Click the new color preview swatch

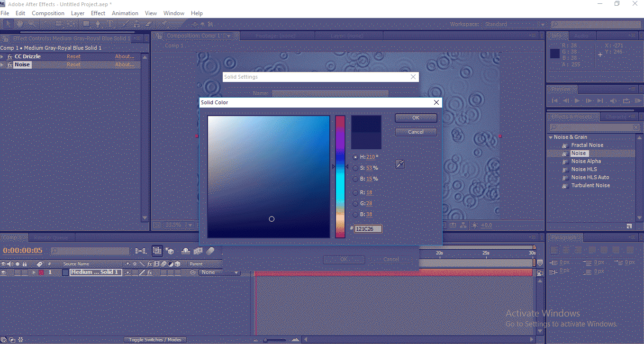[x=366, y=124]
